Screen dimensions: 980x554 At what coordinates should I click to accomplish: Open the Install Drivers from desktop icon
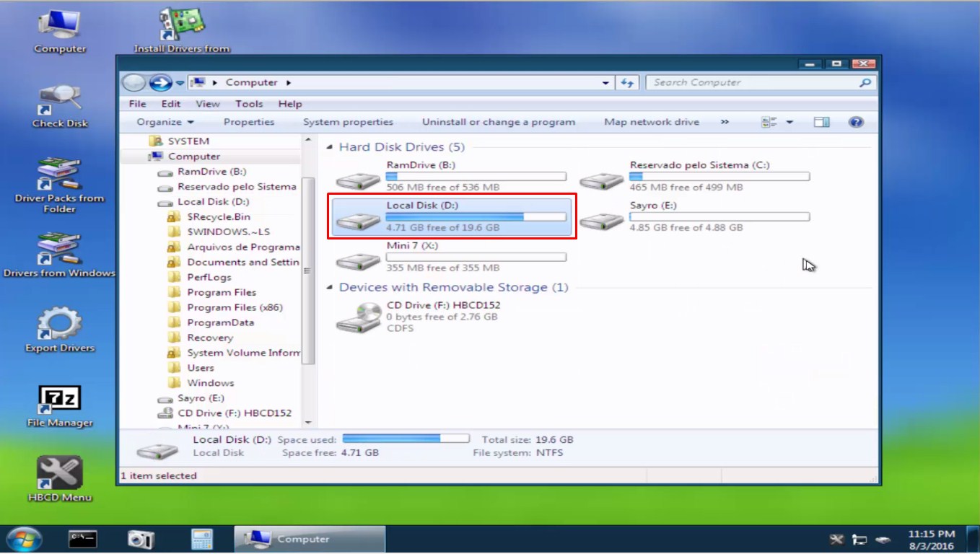pyautogui.click(x=182, y=30)
